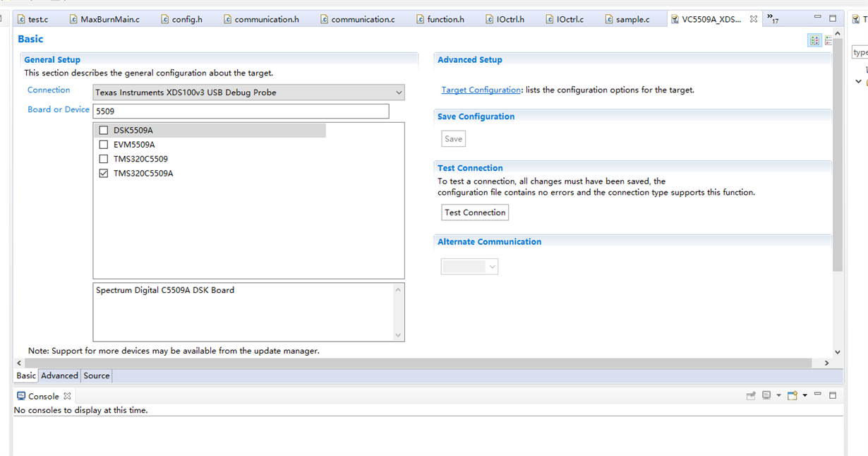Expand the Open Console dropdown arrow
Image resolution: width=868 pixels, height=456 pixels.
804,396
